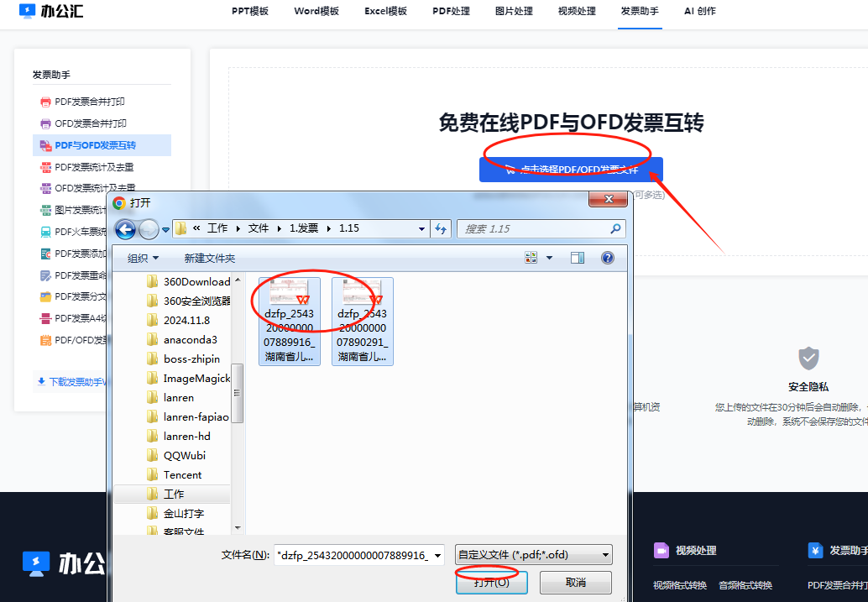Viewport: 868px width, 602px height.
Task: Click the folder tree scroll down arrow
Action: point(238,528)
